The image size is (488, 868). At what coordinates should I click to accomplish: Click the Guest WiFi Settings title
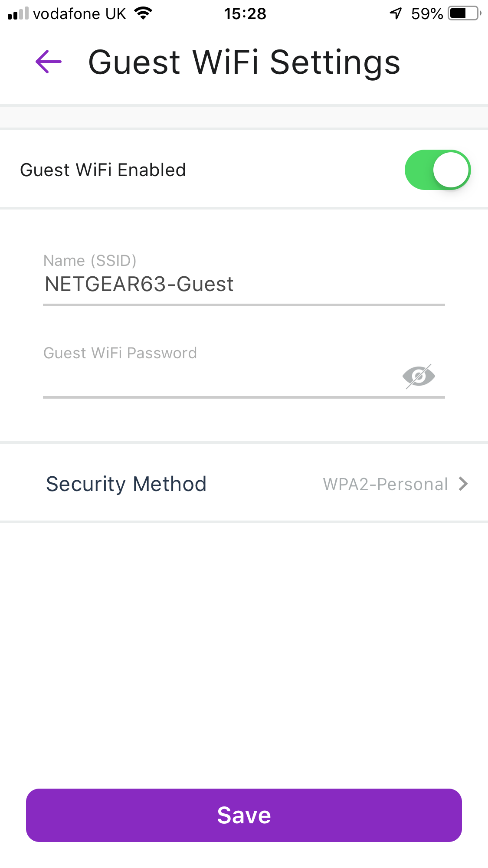(244, 62)
